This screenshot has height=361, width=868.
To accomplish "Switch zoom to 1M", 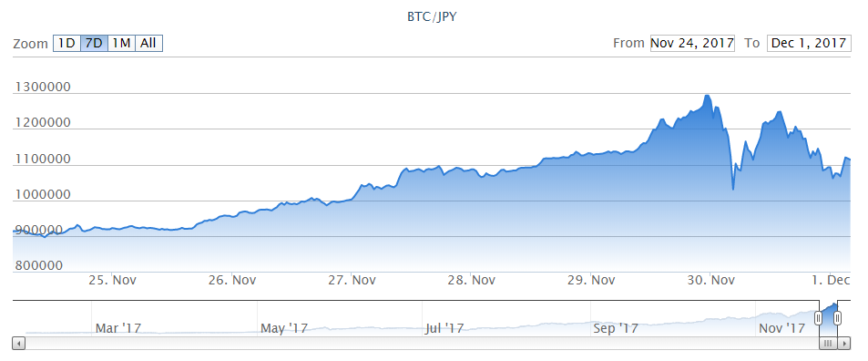I will (121, 43).
